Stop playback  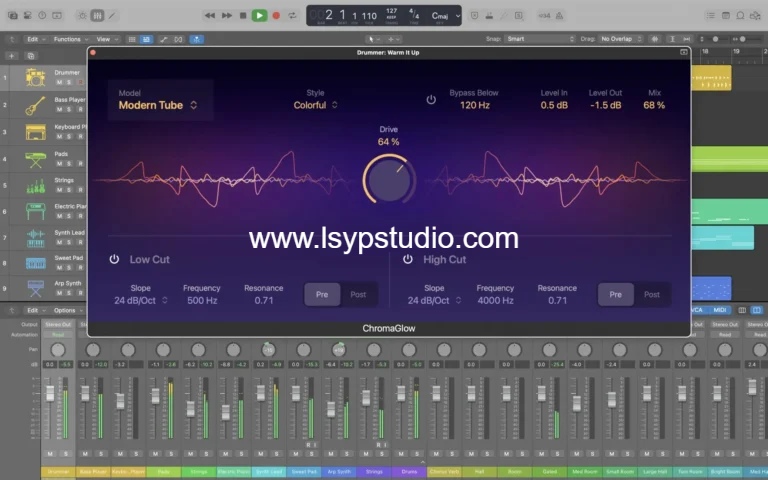243,16
